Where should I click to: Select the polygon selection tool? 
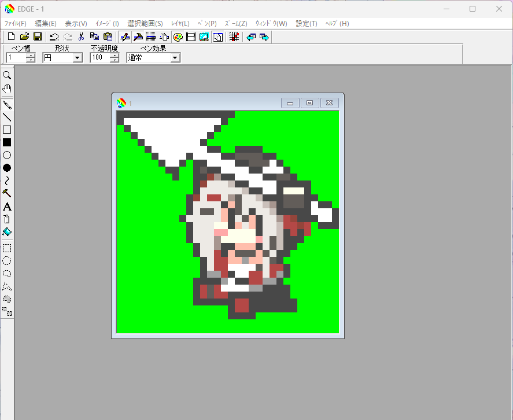(7, 286)
